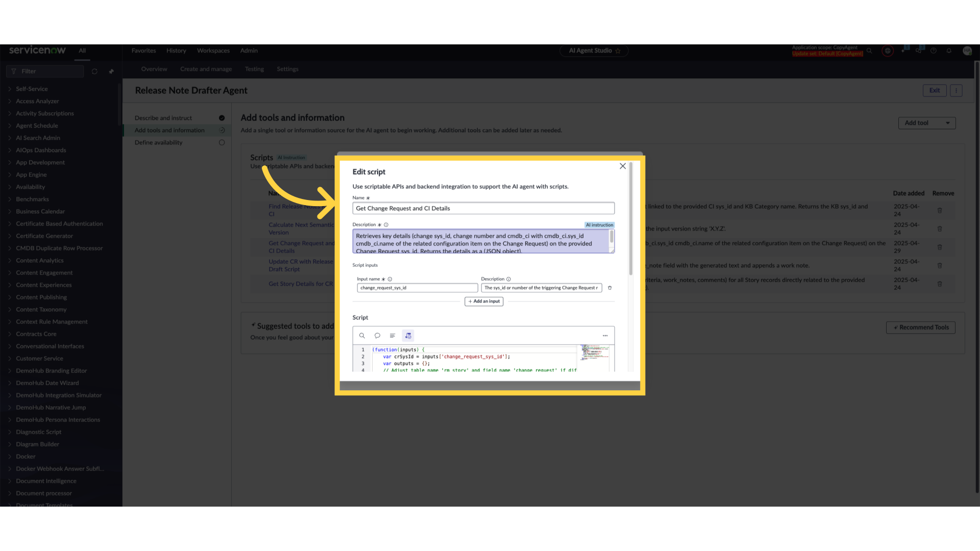Expand the Content Analytics section
The image size is (980, 551).
tap(10, 260)
